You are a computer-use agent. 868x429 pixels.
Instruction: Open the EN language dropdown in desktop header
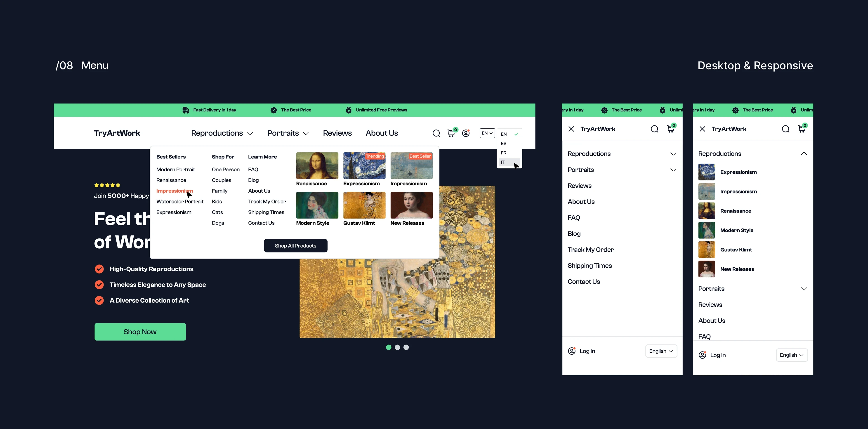[487, 133]
